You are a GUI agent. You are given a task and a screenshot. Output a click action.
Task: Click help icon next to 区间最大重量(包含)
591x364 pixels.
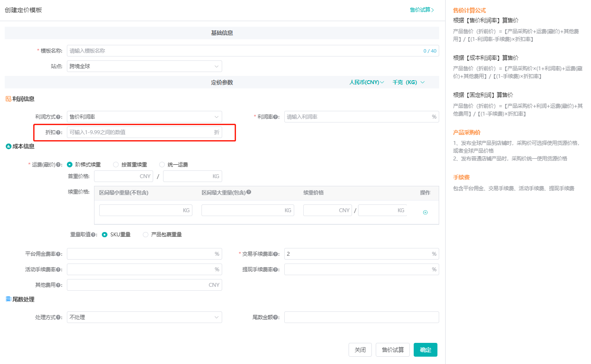(249, 192)
